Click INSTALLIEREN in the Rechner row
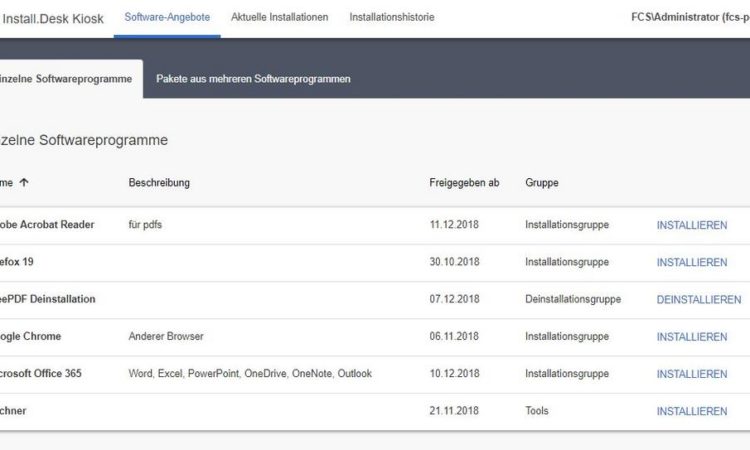The height and width of the screenshot is (450, 750). coord(692,411)
